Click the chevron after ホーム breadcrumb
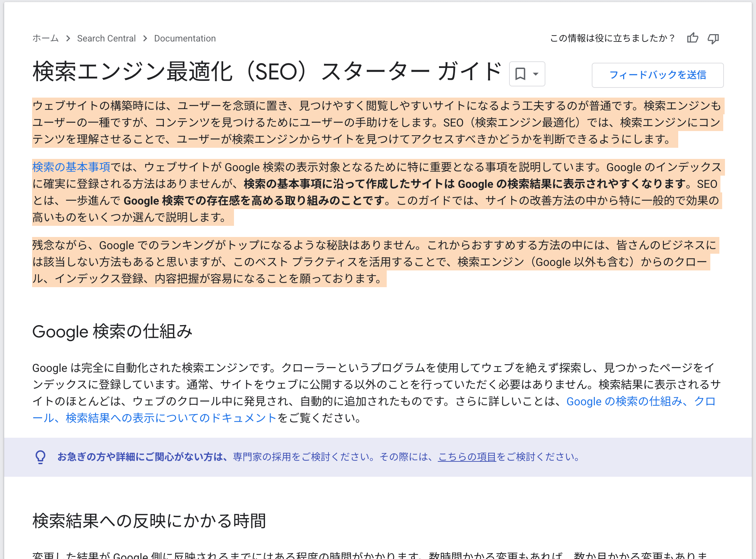Image resolution: width=756 pixels, height=559 pixels. click(68, 38)
